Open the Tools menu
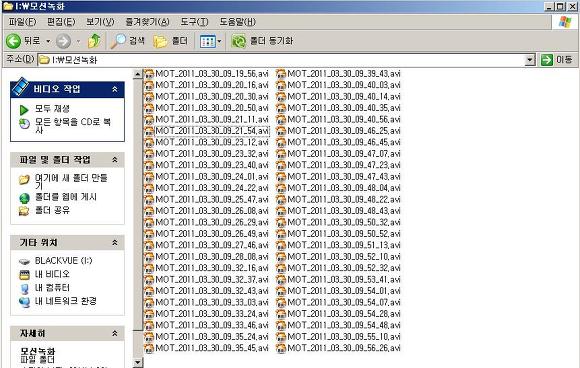Screen dimensions: 580x368 [194, 22]
